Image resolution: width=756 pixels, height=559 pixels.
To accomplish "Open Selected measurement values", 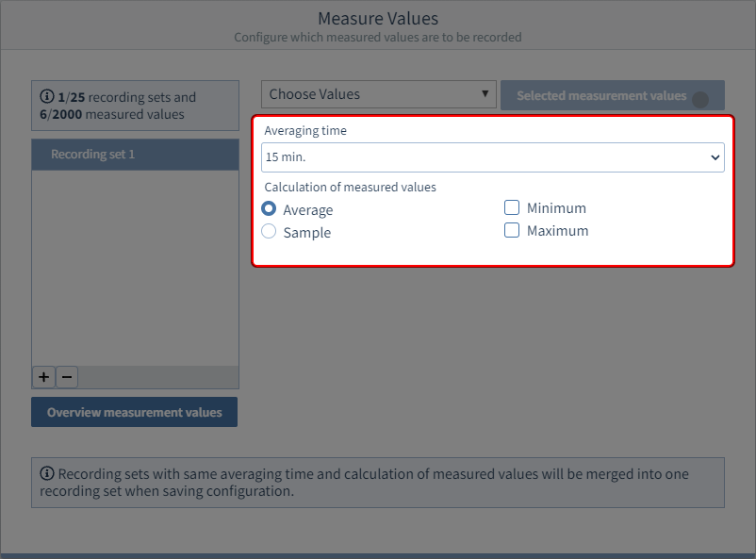I will [x=601, y=95].
